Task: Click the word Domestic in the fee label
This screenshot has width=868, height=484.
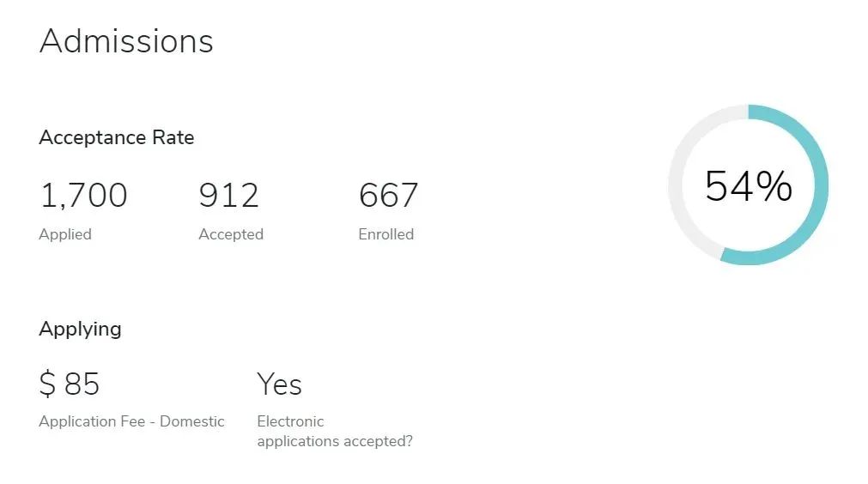Action: [x=192, y=421]
